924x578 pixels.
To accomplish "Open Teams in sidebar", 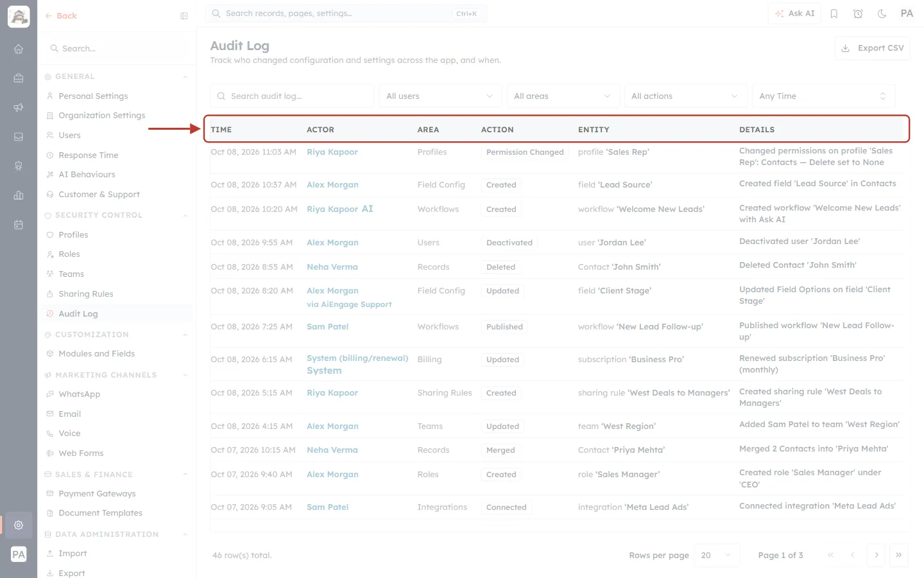I will point(71,274).
